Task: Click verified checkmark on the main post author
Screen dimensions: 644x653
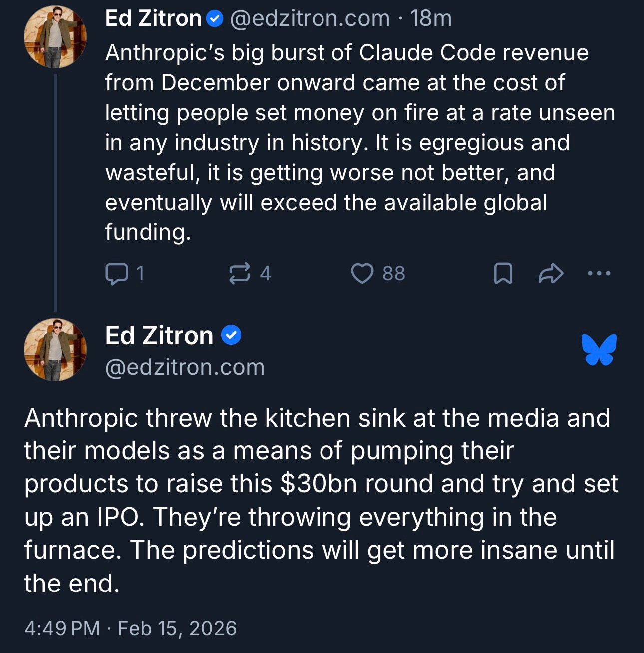Action: [231, 335]
